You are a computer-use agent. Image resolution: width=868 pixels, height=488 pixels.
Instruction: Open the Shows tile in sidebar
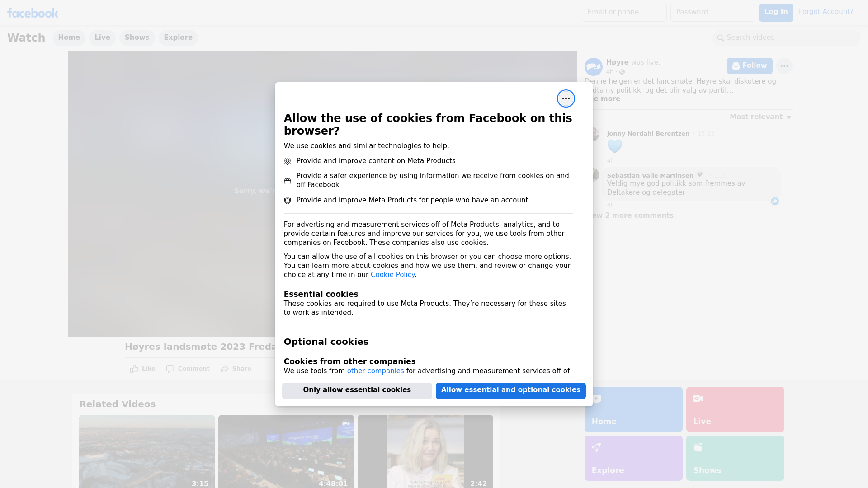pyautogui.click(x=735, y=458)
